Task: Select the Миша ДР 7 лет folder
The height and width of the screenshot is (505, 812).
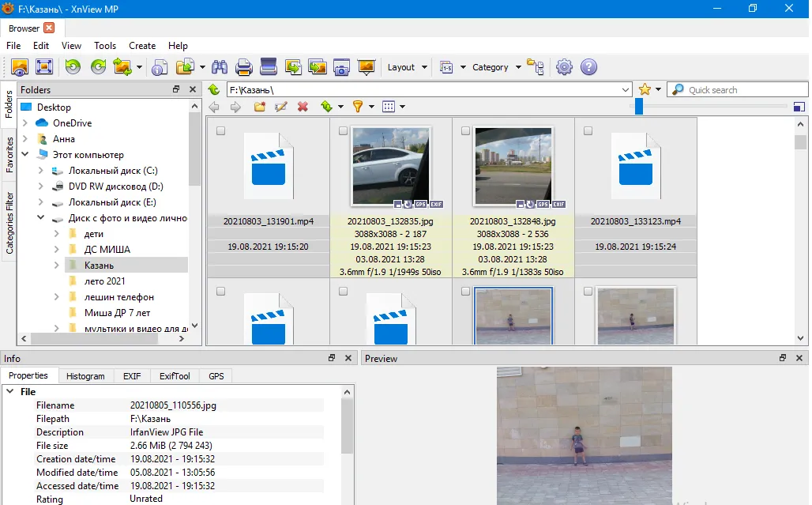Action: point(117,313)
